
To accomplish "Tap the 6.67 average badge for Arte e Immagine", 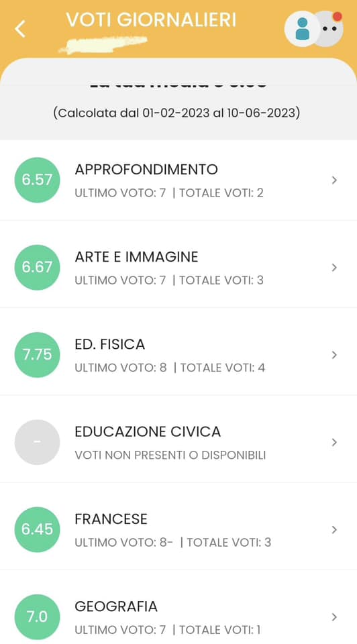I will [x=37, y=268].
